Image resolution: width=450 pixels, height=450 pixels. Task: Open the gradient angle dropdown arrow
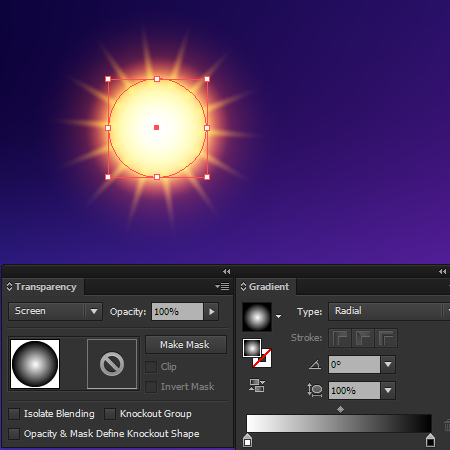click(388, 364)
